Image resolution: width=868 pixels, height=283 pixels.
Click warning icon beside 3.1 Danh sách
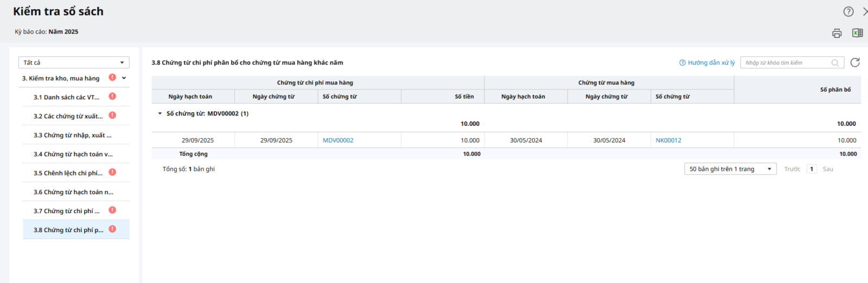pyautogui.click(x=112, y=97)
